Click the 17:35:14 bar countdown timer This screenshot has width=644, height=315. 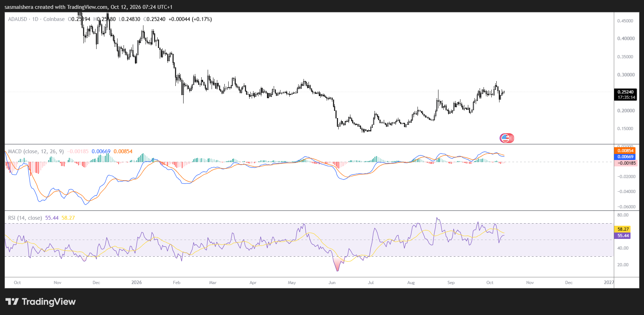[626, 97]
